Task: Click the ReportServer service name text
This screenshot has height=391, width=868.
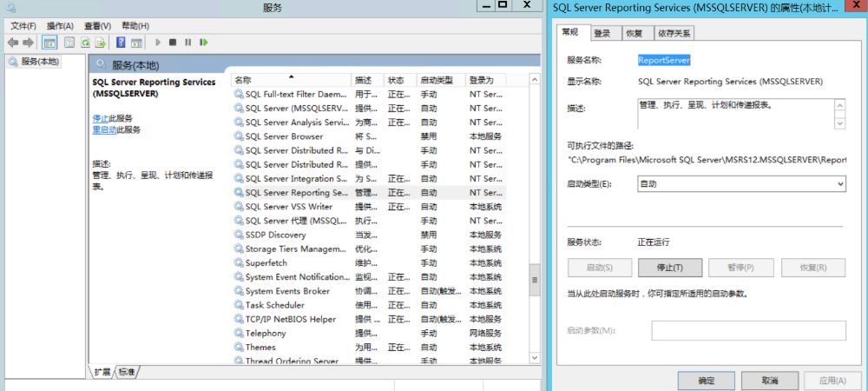Action: [x=664, y=60]
